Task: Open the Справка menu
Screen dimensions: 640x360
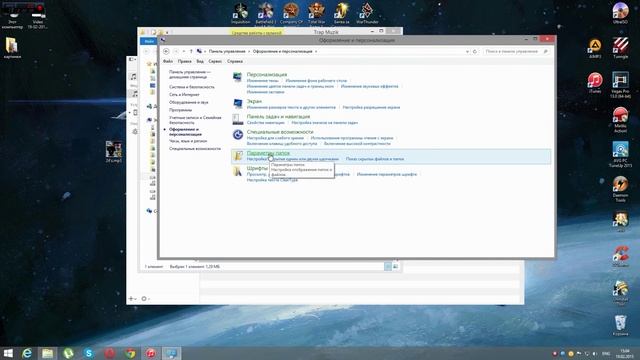Action: pyautogui.click(x=235, y=61)
